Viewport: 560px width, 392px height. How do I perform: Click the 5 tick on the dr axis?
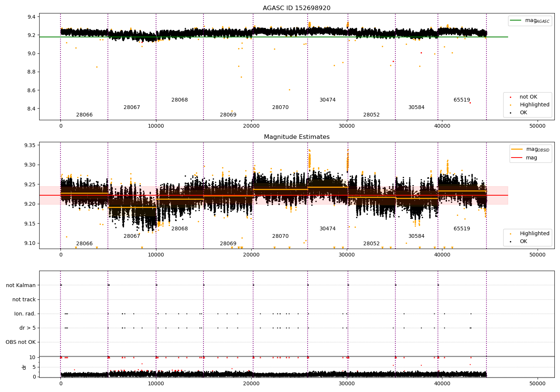(x=34, y=367)
